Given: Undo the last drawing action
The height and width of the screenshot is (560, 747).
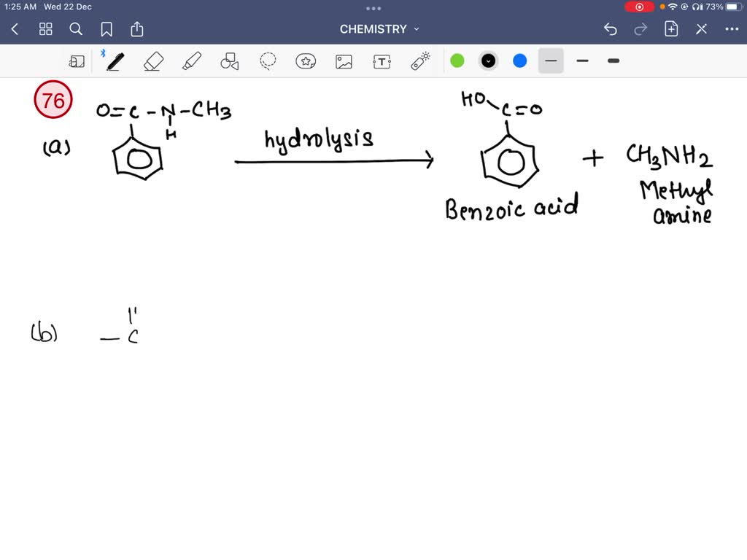Looking at the screenshot, I should [x=610, y=29].
